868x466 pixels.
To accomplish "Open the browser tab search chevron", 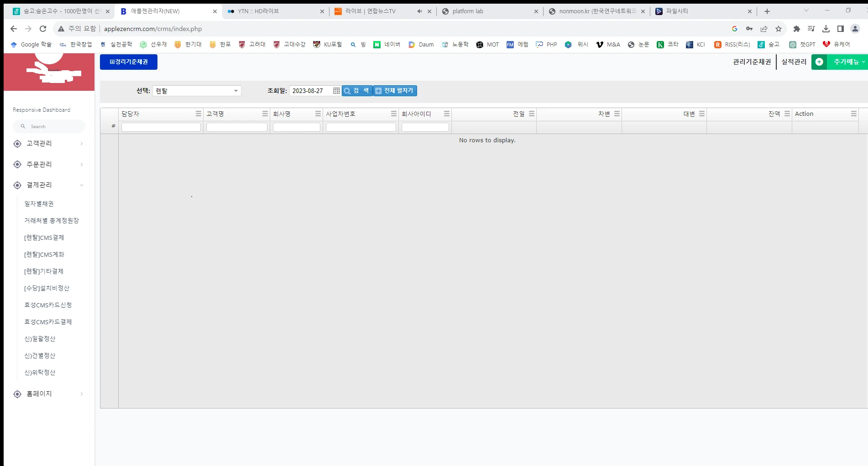I will point(806,10).
